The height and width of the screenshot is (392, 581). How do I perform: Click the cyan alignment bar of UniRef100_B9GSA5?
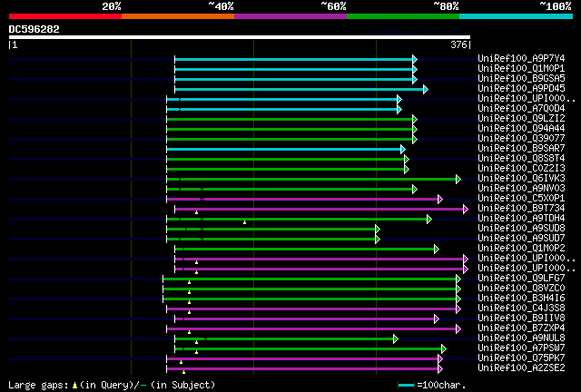[293, 79]
